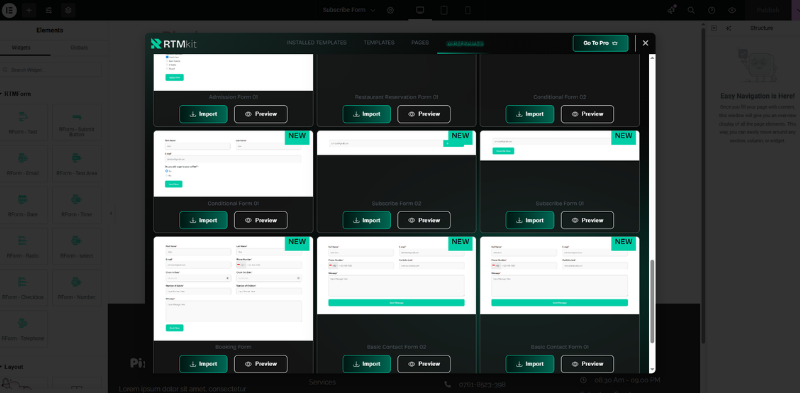Import the Conditional Form 02 template
The image size is (800, 393).
530,114
